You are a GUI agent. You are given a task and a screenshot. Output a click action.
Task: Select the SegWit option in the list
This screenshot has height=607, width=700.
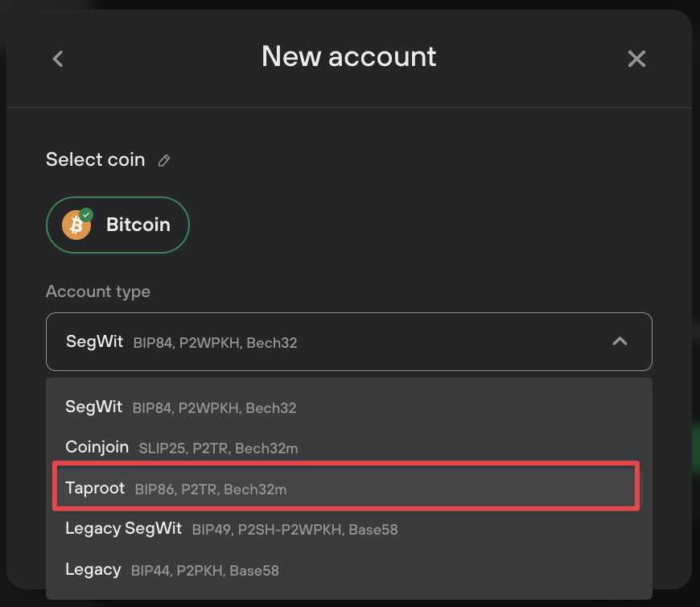(349, 407)
